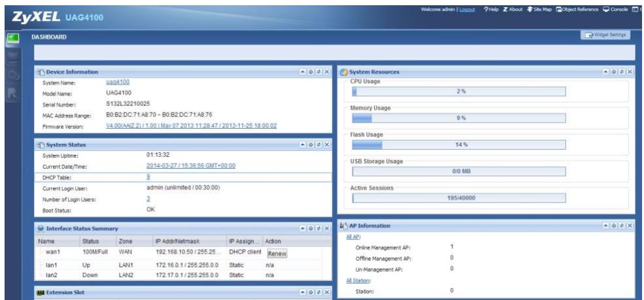Close the Extension Slot widget
This screenshot has width=644, height=300.
pos(326,293)
